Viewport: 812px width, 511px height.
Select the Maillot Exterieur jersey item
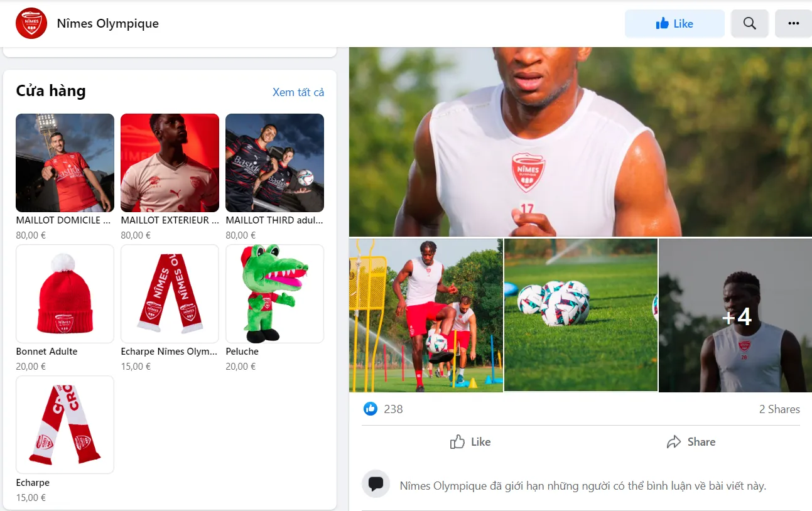[170, 163]
